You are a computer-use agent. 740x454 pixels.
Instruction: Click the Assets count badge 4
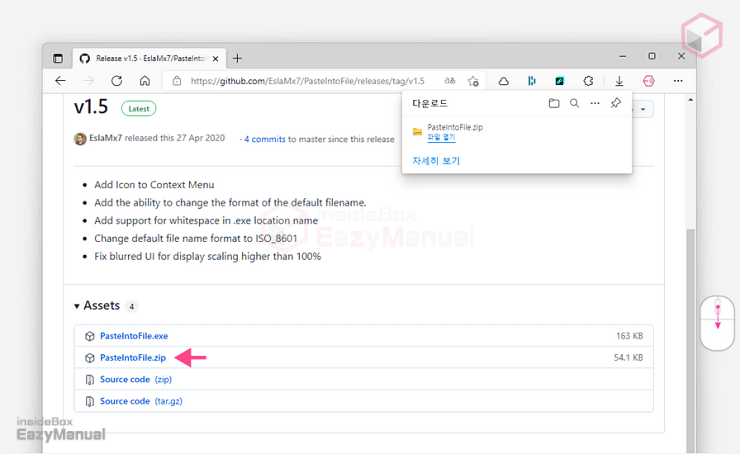click(132, 306)
